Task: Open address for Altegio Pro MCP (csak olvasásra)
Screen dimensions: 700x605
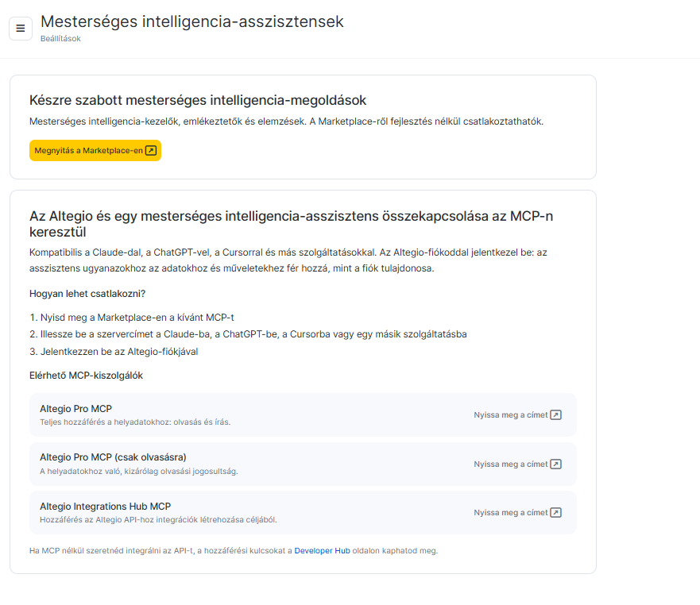Action: click(x=517, y=464)
